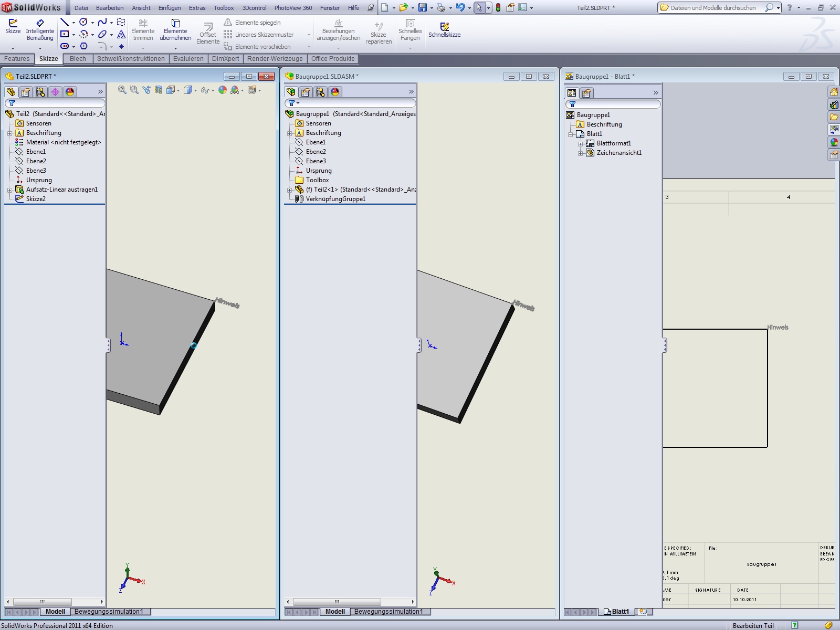Screen dimensions: 840x630
Task: Expand the Aufsatz-Linear austragen1 feature node
Action: [x=9, y=190]
